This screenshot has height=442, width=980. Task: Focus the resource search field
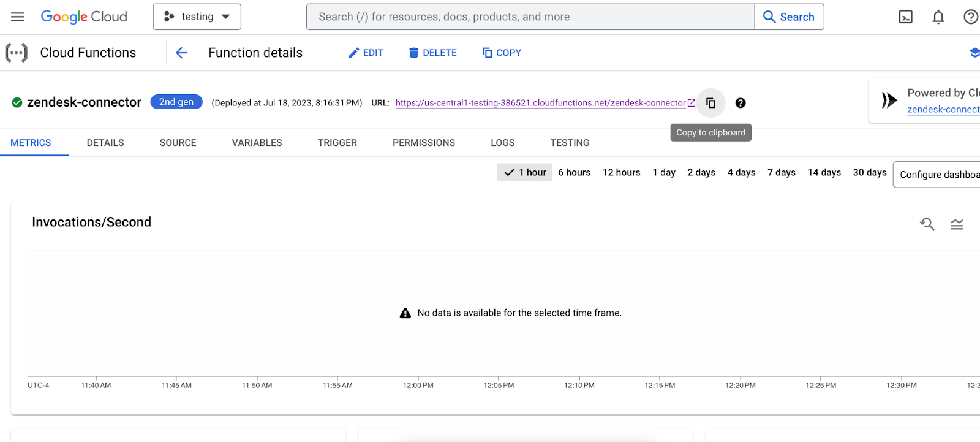[530, 17]
